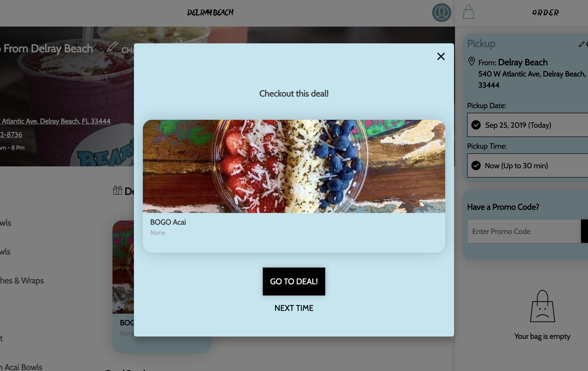Open the Atlantic Ave address link
The width and height of the screenshot is (588, 371).
[55, 121]
